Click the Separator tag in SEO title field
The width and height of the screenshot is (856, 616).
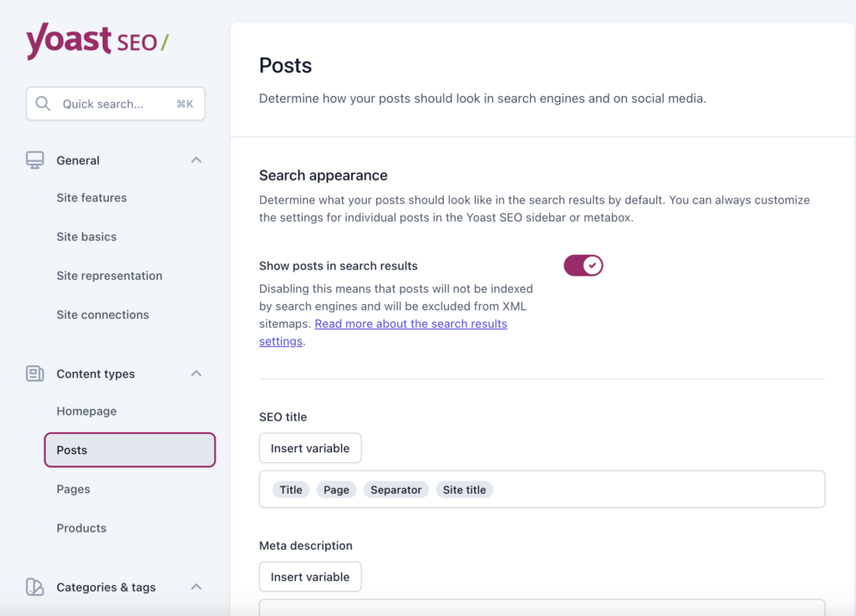396,490
